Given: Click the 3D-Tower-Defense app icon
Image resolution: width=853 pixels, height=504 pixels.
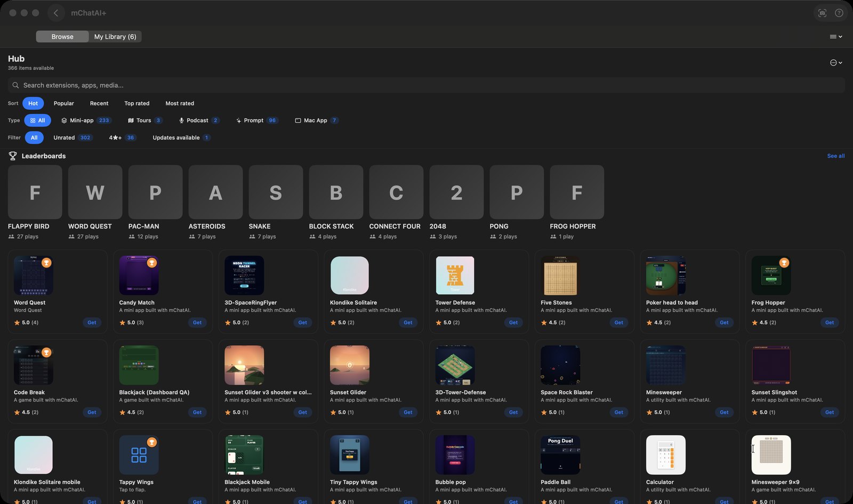Looking at the screenshot, I should coord(455,365).
